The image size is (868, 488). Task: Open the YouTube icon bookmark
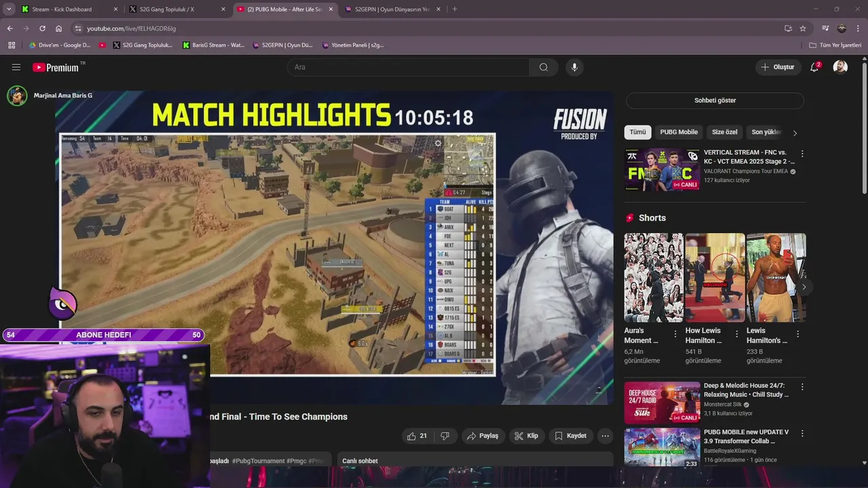coord(102,45)
